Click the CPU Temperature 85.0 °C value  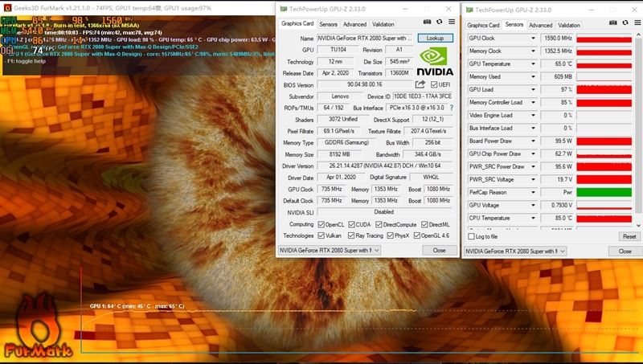point(557,218)
